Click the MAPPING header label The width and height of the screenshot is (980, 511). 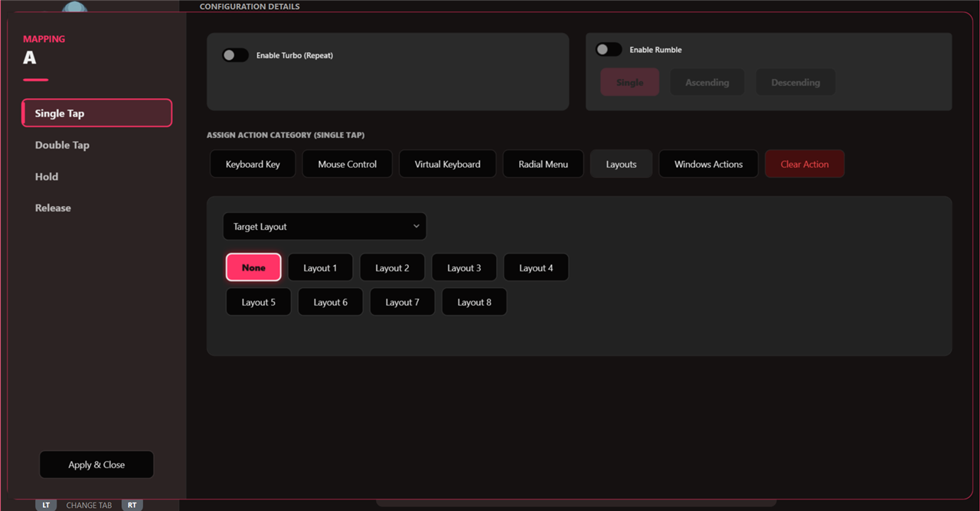point(44,39)
